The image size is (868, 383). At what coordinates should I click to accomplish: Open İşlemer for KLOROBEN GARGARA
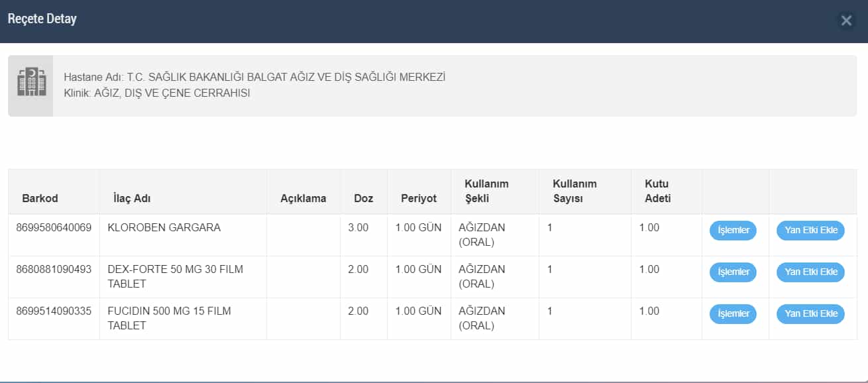pyautogui.click(x=733, y=231)
